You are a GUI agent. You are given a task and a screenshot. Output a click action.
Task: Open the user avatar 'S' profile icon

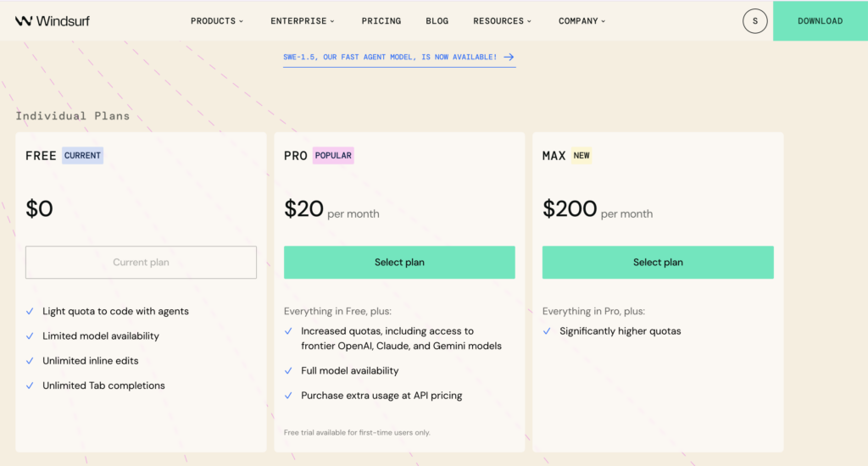(x=754, y=21)
